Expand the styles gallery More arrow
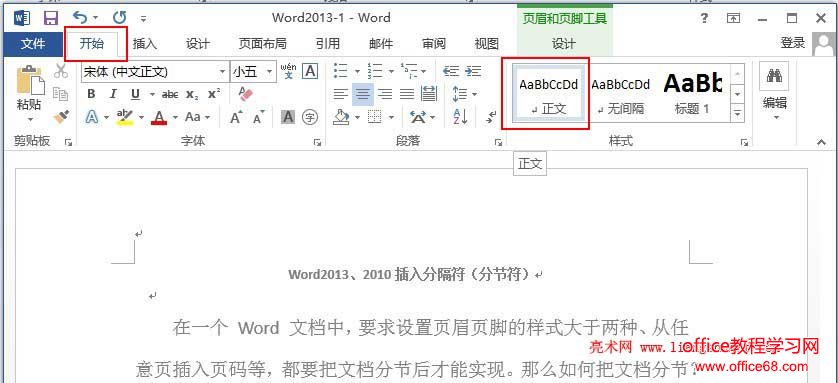 pos(738,113)
